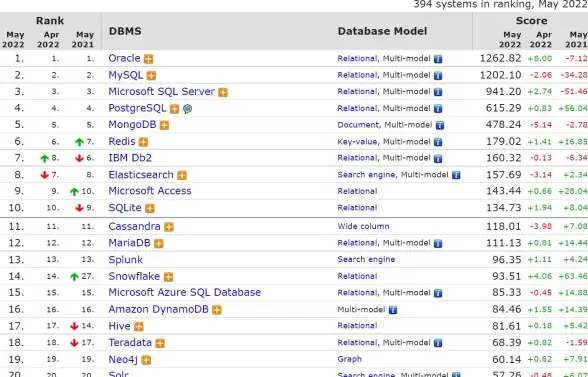Click the blue info icon in Teradata's model column
Viewport: 588px width, 377px height.
coord(438,343)
